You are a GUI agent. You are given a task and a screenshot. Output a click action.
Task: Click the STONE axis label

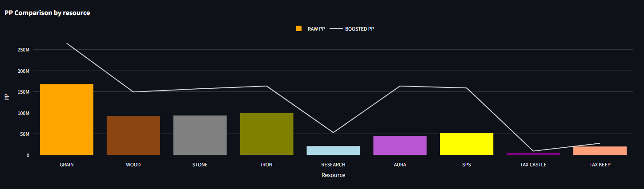(200, 165)
